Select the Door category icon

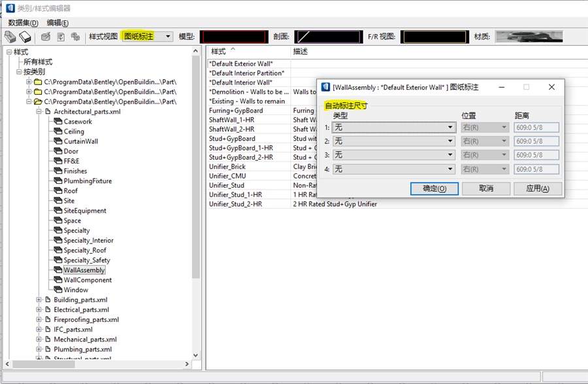(57, 151)
